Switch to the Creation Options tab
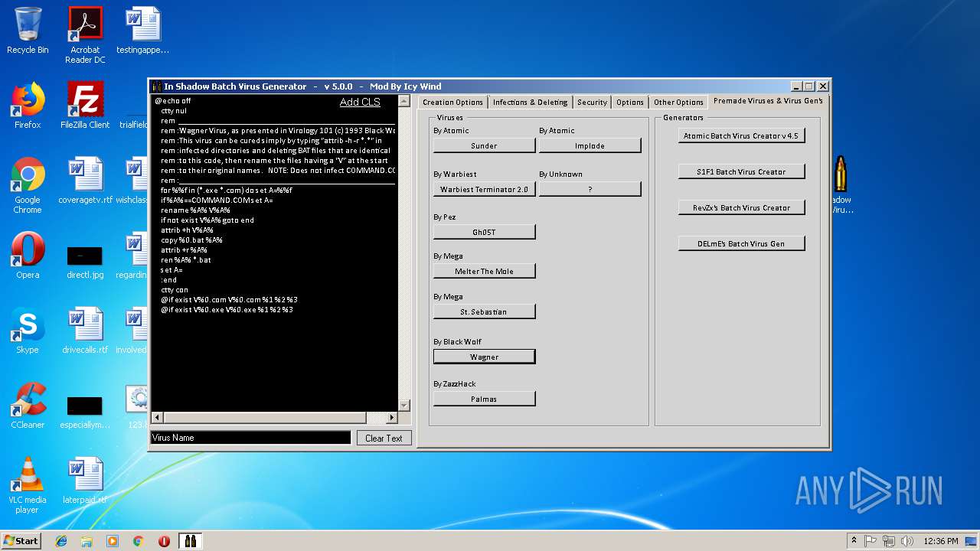 click(x=452, y=102)
